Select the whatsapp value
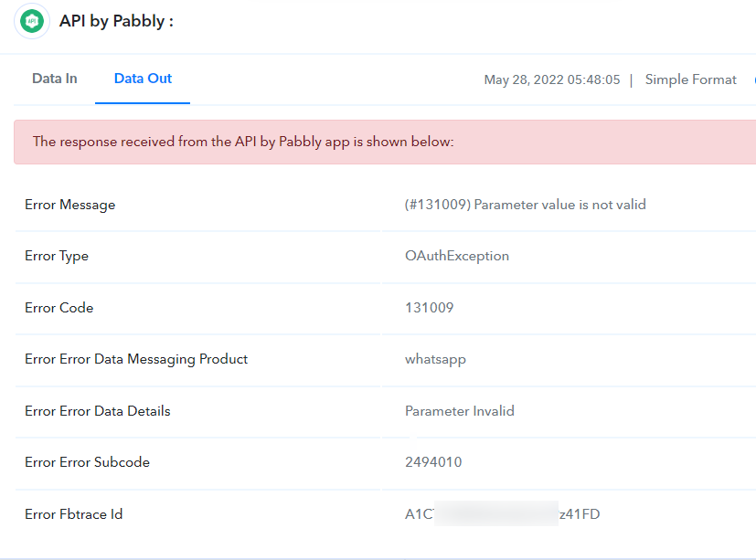756x560 pixels. (x=435, y=360)
